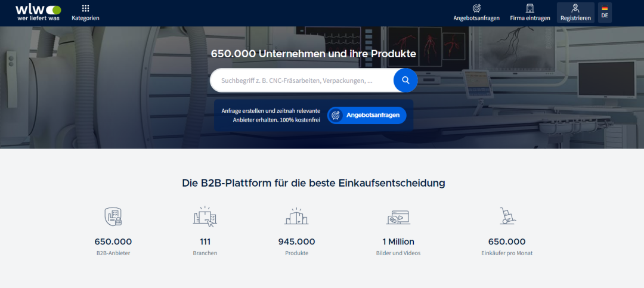Click the Produkte package icon

(x=296, y=216)
